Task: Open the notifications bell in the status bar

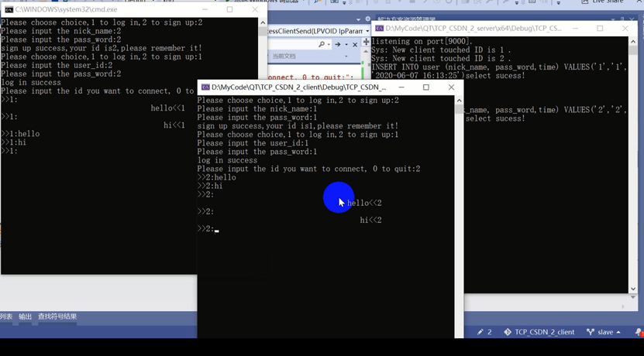Action: [x=639, y=332]
